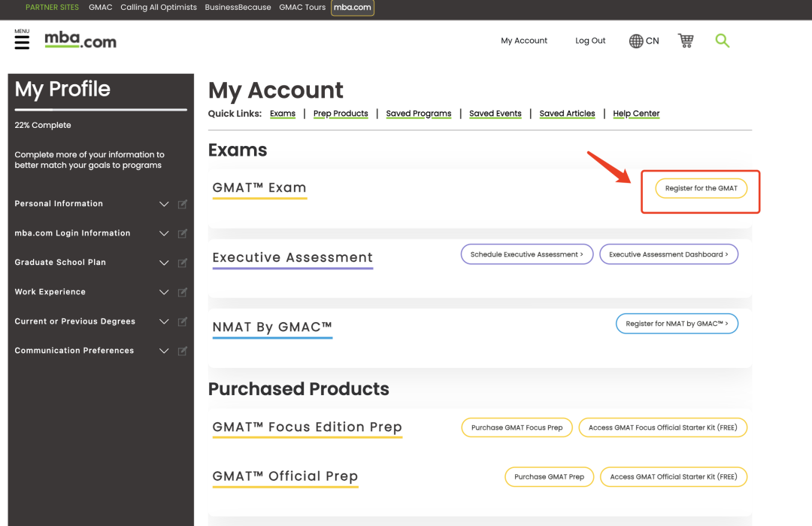Viewport: 812px width, 526px height.
Task: Click Register for the GMAT button
Action: pos(701,188)
